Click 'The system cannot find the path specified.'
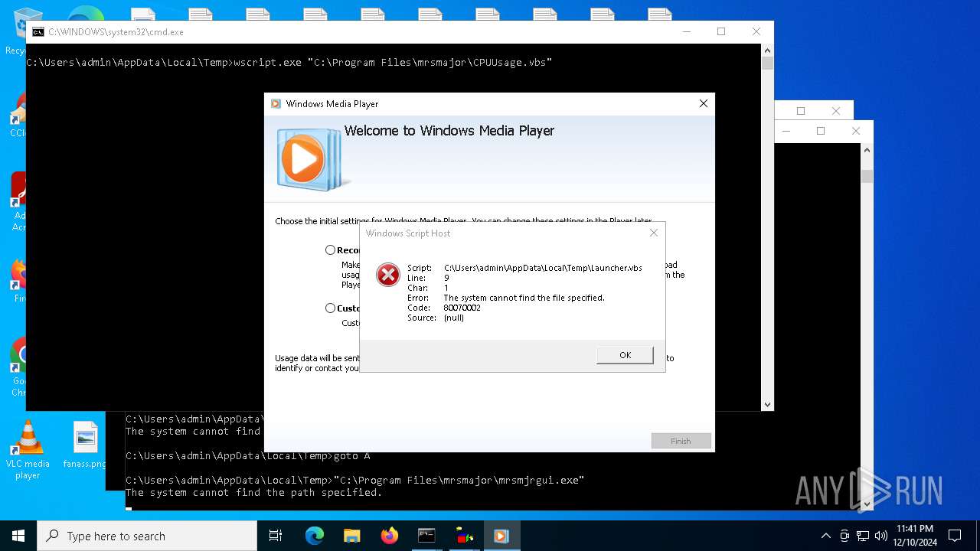 tap(253, 493)
